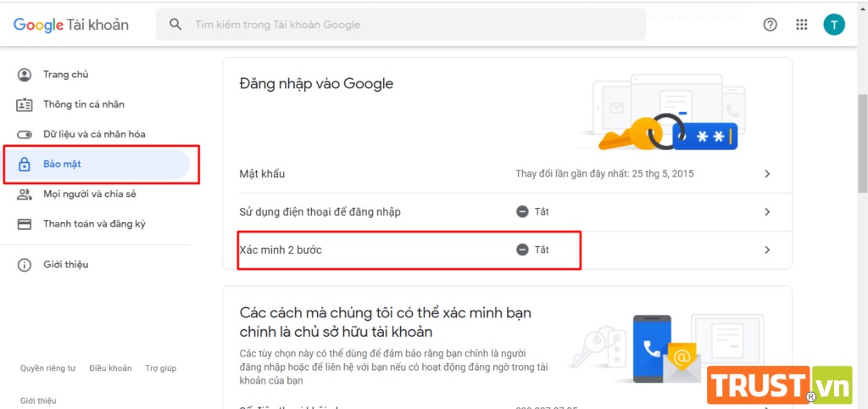This screenshot has height=409, width=868.
Task: Go to Thanh toán và đăng ký
Action: [95, 225]
